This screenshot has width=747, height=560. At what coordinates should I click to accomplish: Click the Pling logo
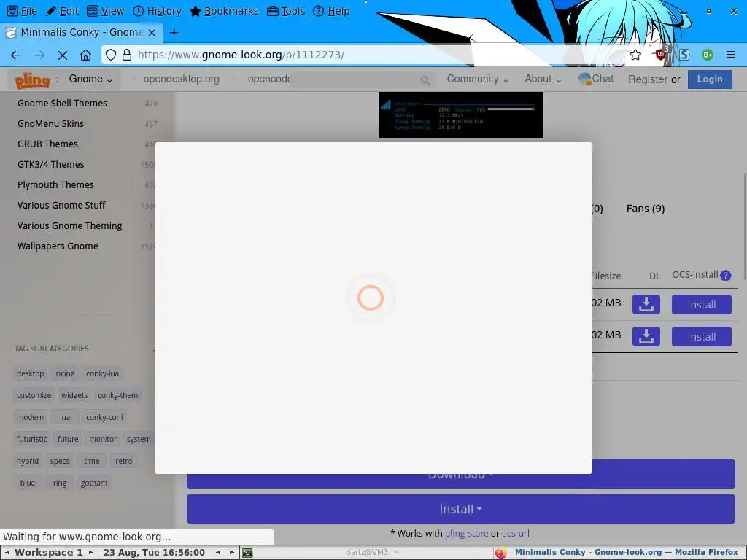(x=32, y=80)
